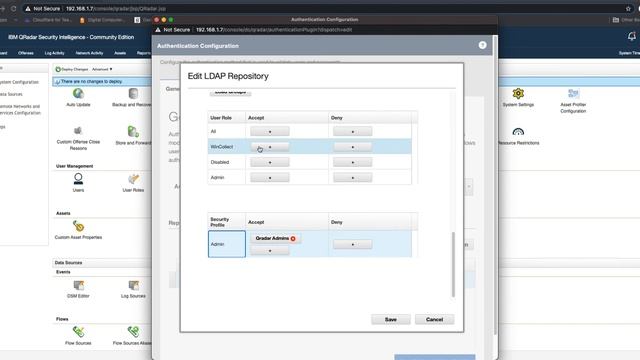This screenshot has width=640, height=360.
Task: Open Accept dropdown for WinCollect role
Action: click(270, 147)
